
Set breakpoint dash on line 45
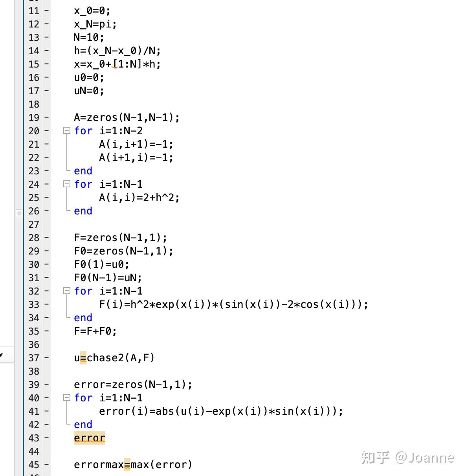[x=46, y=465]
